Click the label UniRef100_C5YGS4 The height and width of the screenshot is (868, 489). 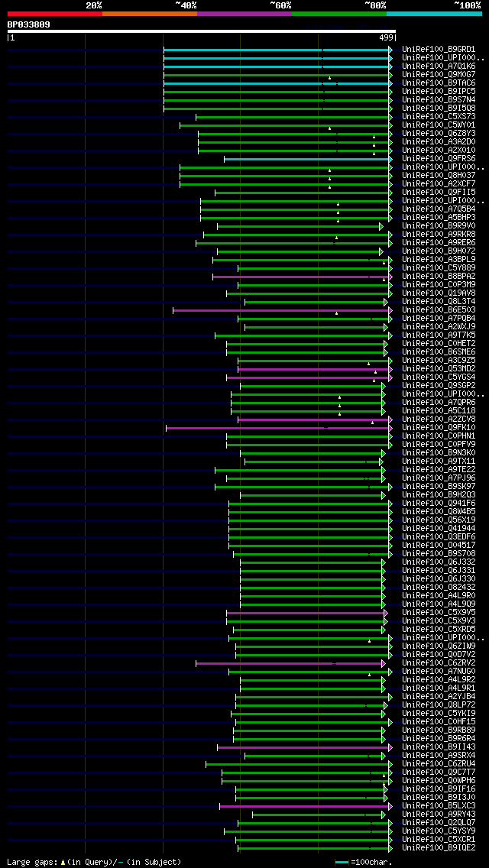click(x=439, y=377)
